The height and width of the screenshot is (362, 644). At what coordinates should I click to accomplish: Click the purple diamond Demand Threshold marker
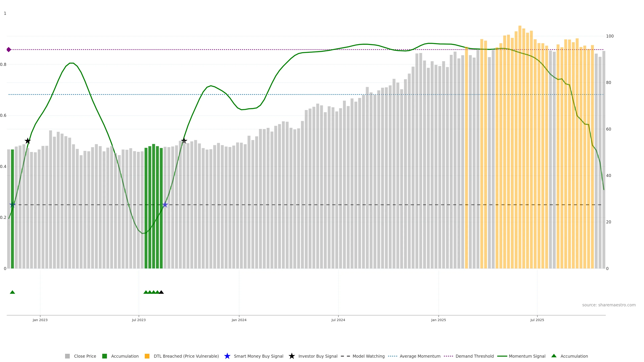click(x=9, y=49)
